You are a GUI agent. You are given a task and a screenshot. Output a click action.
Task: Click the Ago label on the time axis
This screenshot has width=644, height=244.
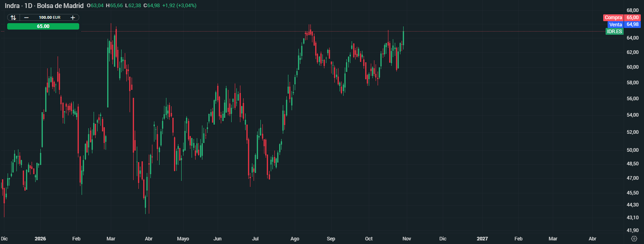click(x=295, y=239)
